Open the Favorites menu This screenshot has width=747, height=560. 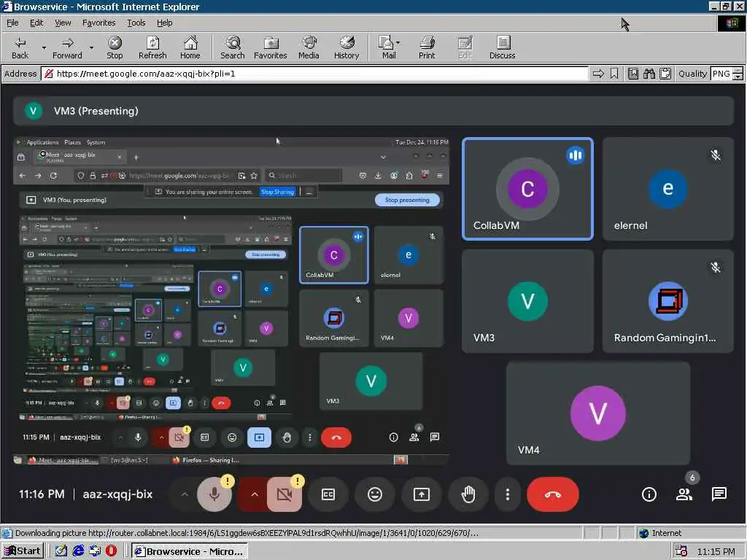click(98, 23)
